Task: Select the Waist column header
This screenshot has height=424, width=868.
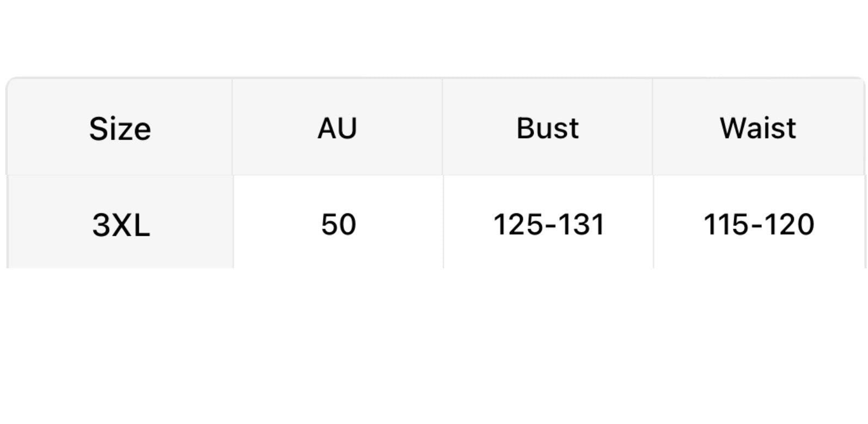Action: (758, 128)
